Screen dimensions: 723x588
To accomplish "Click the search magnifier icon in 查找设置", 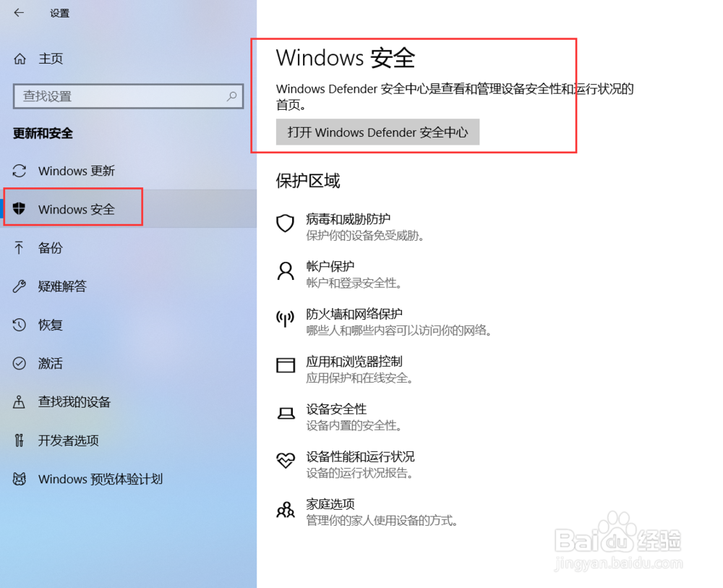I will [x=231, y=96].
